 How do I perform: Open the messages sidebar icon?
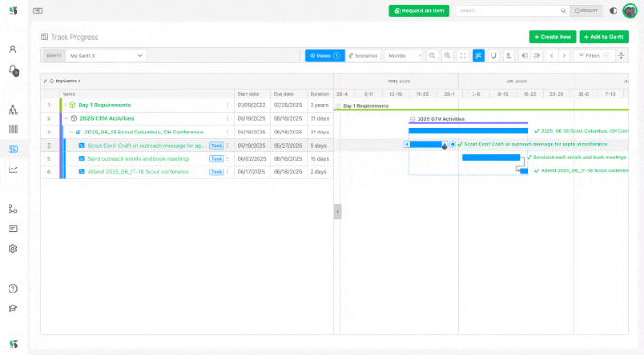(13, 228)
